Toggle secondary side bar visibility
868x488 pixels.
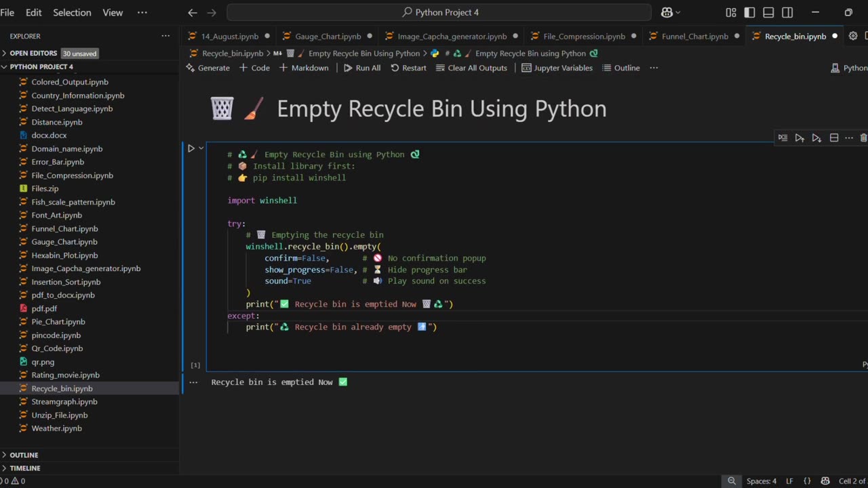(x=787, y=12)
